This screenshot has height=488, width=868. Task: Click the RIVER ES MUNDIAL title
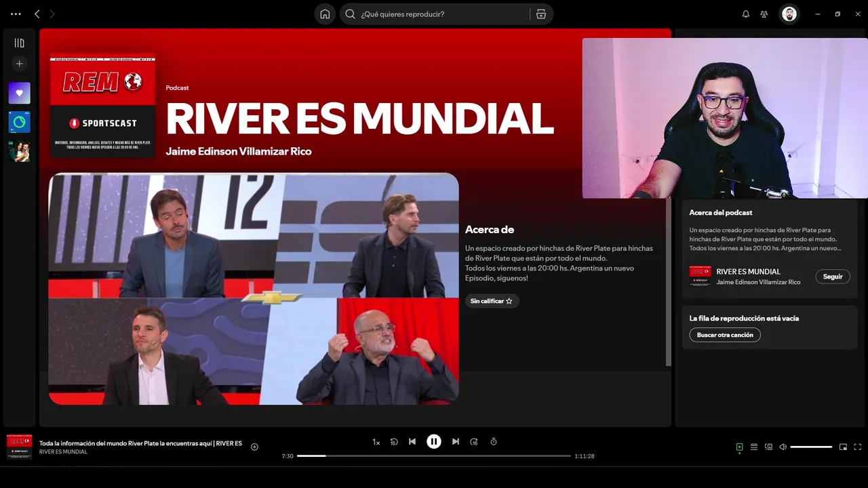359,119
